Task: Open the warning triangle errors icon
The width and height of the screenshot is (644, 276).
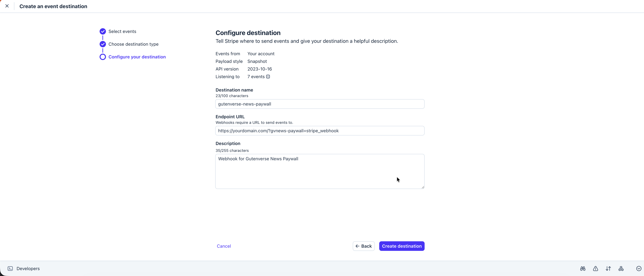Action: tap(596, 269)
